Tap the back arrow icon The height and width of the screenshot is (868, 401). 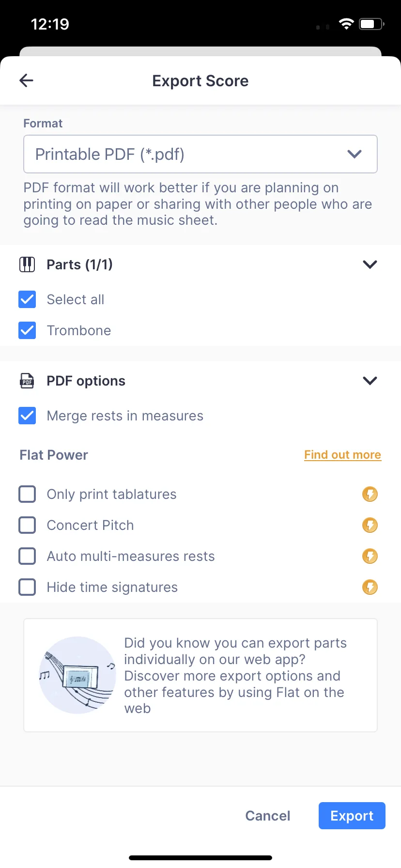coord(27,80)
